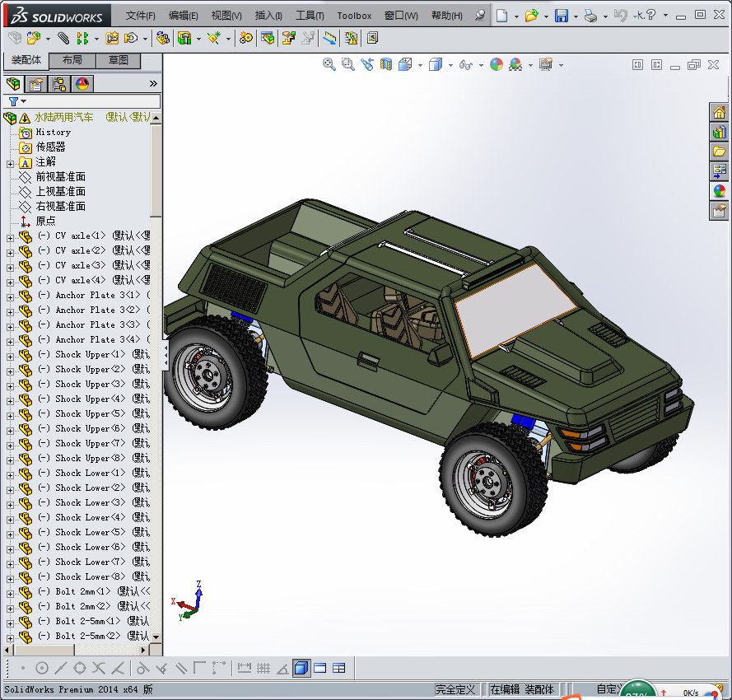Expand the Anchor Plate 3<1> node

[10, 297]
